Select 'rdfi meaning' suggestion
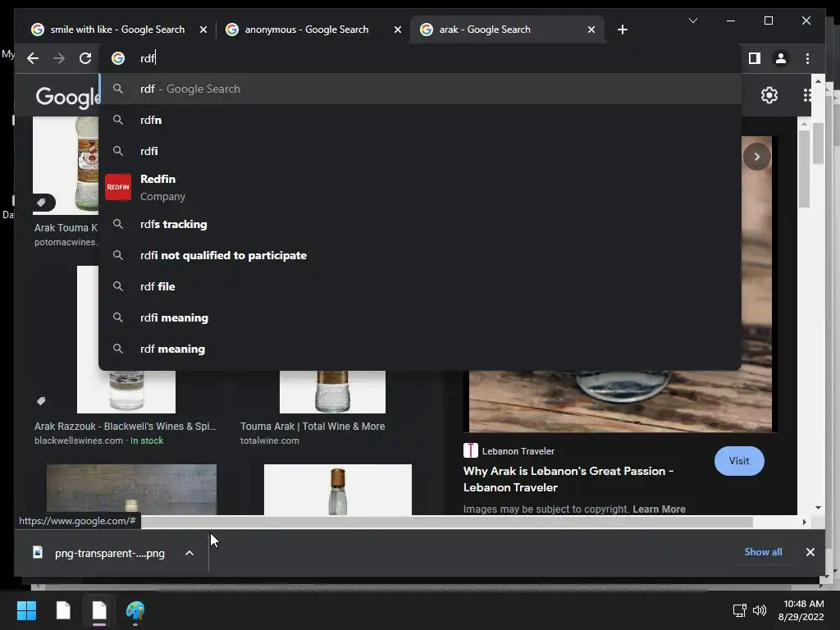 420,317
